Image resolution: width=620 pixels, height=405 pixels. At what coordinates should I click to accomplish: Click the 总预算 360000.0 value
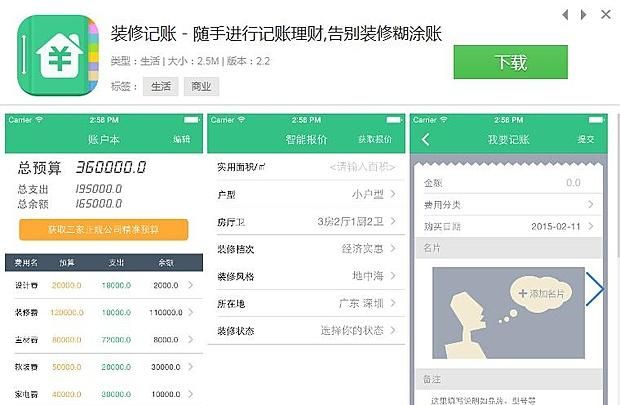pyautogui.click(x=111, y=167)
